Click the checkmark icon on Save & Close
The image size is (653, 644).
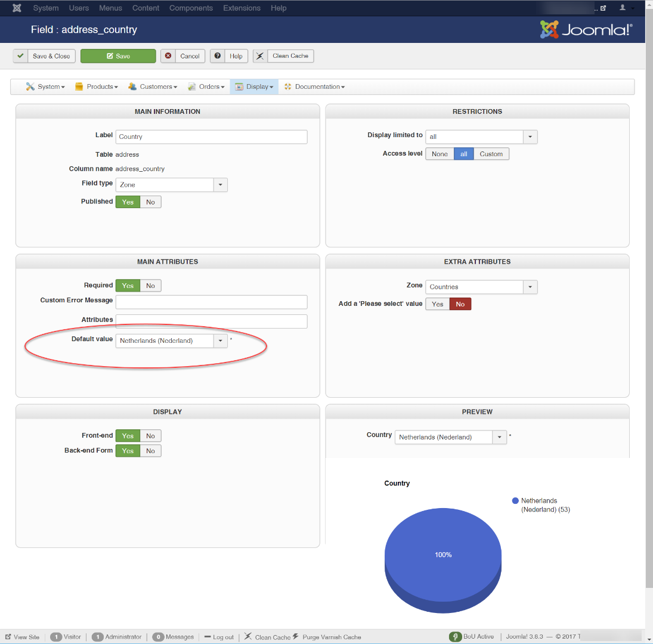[20, 56]
